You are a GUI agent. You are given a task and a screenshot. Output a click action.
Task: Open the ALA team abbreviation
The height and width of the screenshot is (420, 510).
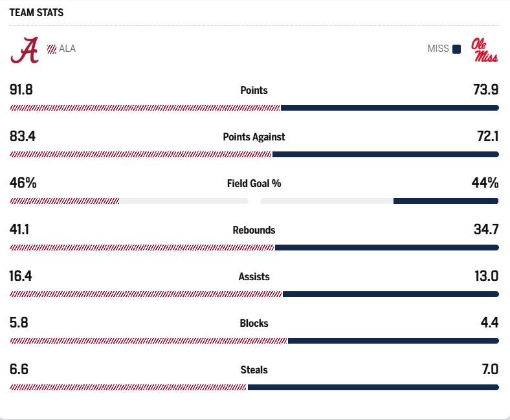67,49
